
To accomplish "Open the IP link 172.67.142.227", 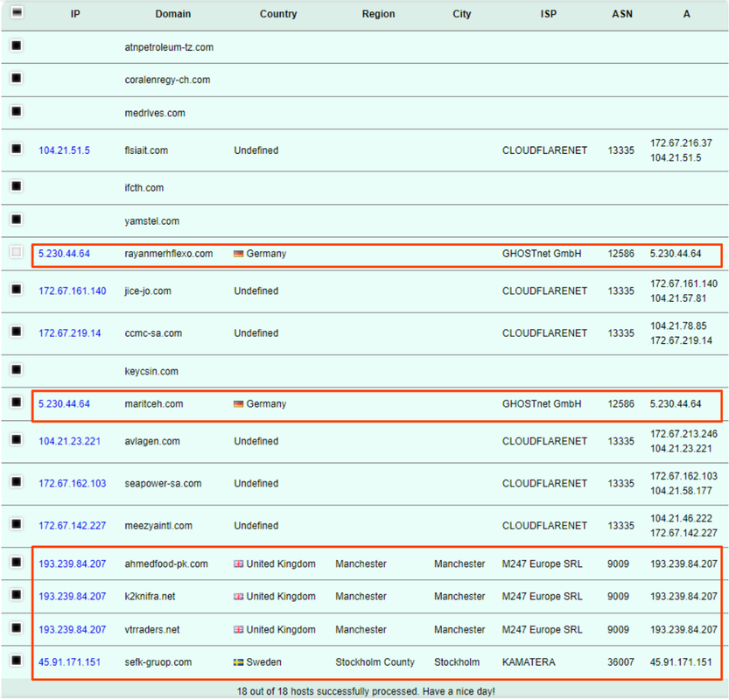I will (x=72, y=526).
